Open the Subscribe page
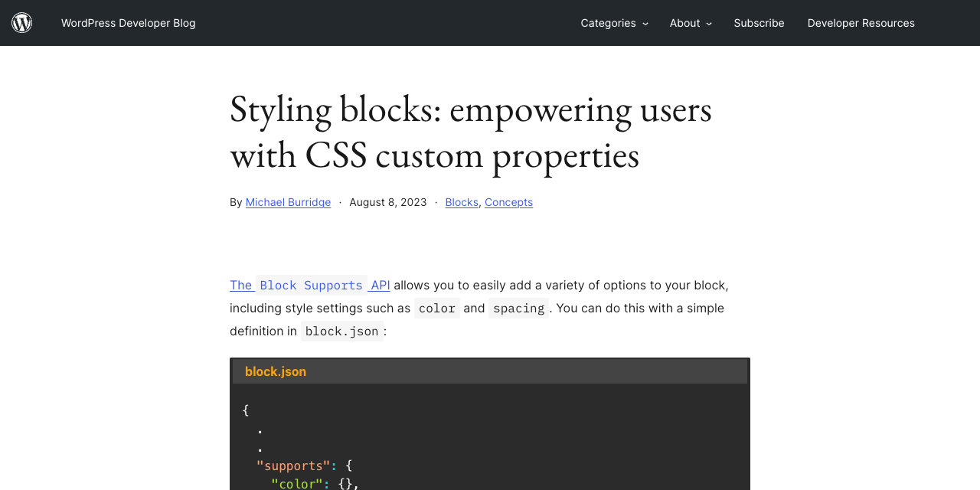980x490 pixels. tap(759, 23)
